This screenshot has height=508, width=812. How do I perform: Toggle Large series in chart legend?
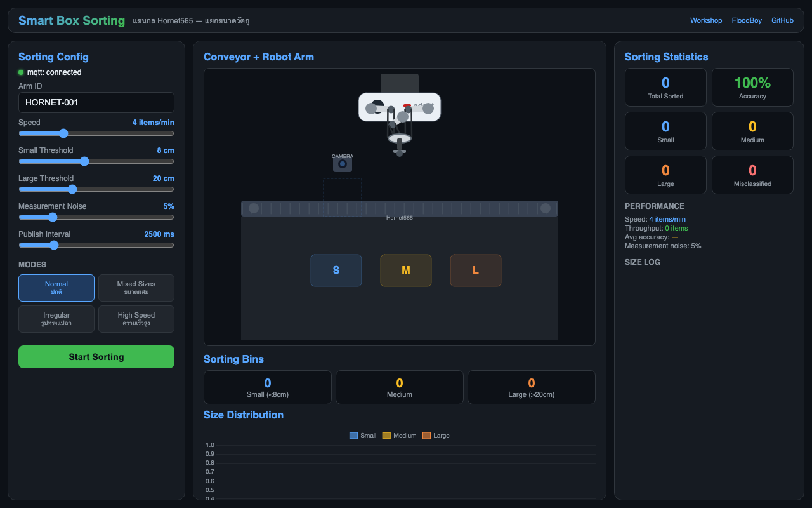436,436
